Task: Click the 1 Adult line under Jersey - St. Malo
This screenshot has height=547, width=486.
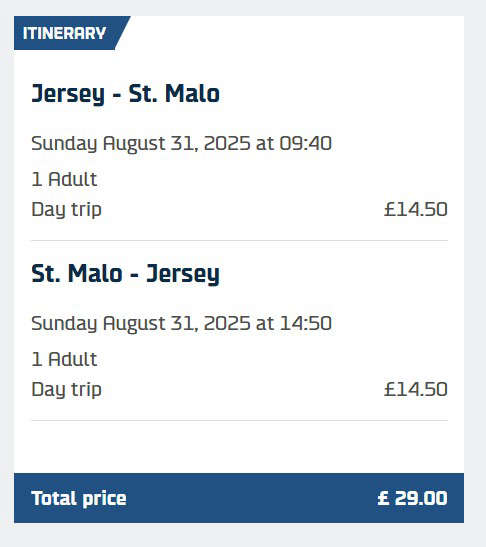Action: click(x=64, y=179)
